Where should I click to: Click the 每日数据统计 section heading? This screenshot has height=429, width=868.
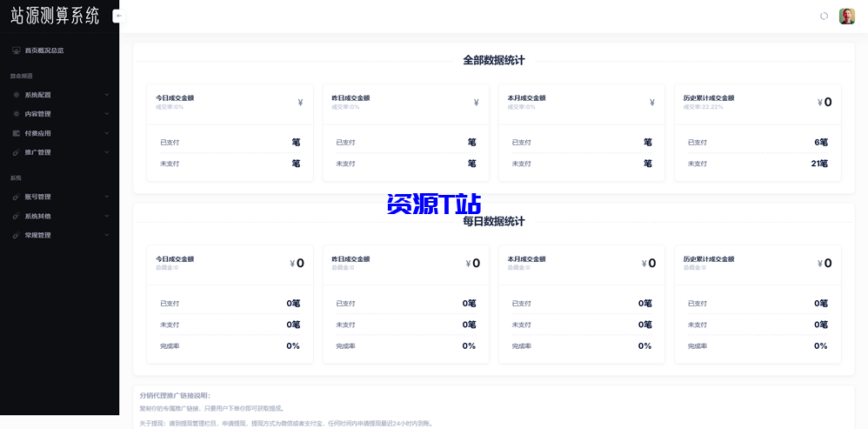494,222
